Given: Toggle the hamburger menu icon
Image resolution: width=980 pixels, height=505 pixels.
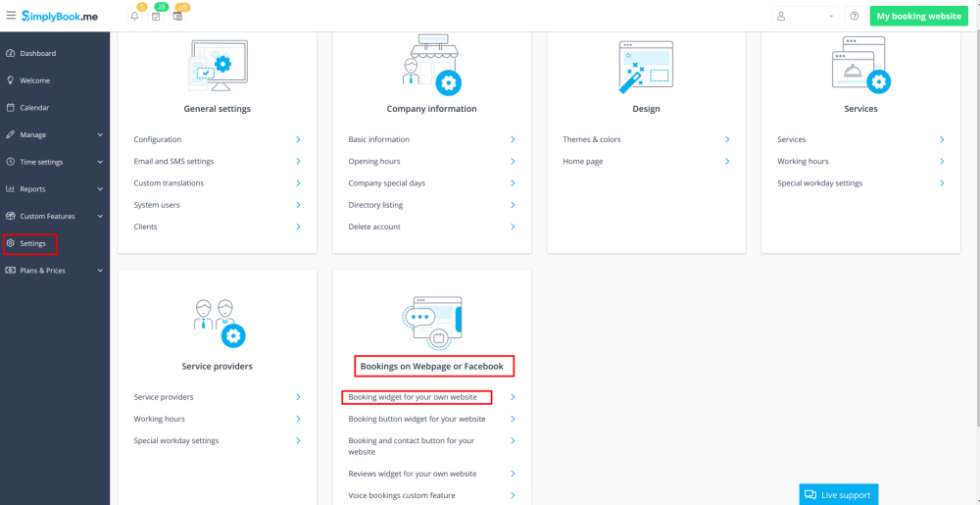Looking at the screenshot, I should pyautogui.click(x=11, y=16).
